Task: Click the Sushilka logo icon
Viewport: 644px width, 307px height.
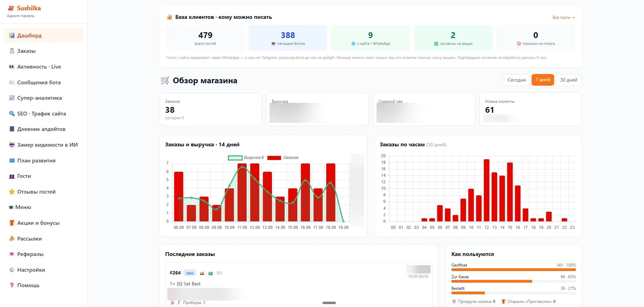Action: tap(11, 8)
